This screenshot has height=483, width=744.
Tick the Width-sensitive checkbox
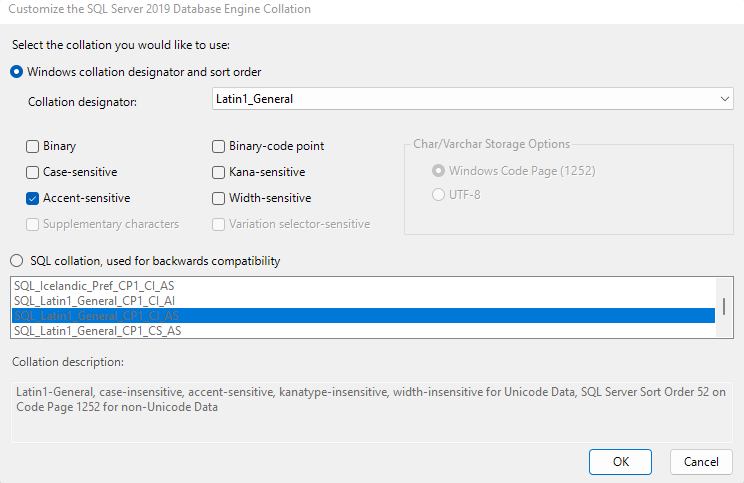click(x=219, y=198)
